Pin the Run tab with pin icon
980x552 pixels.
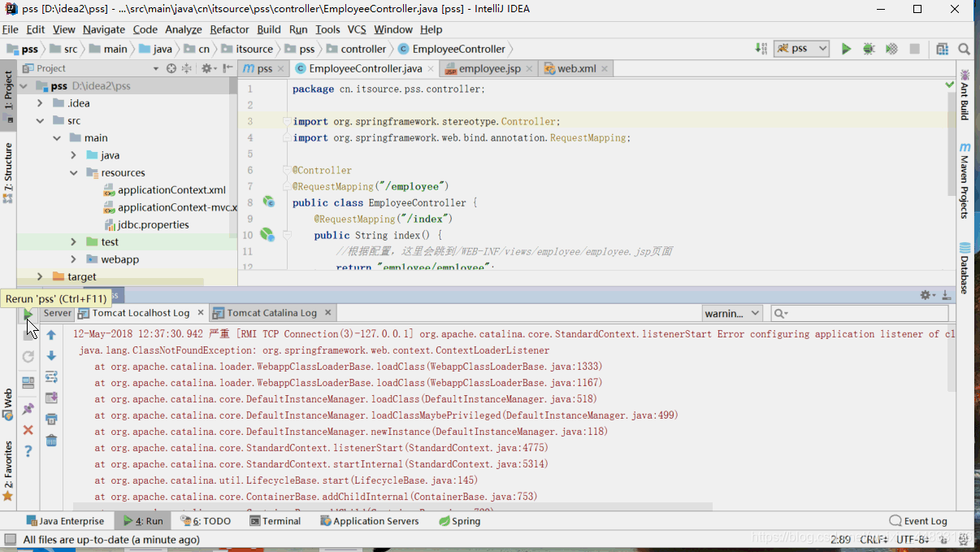point(28,408)
